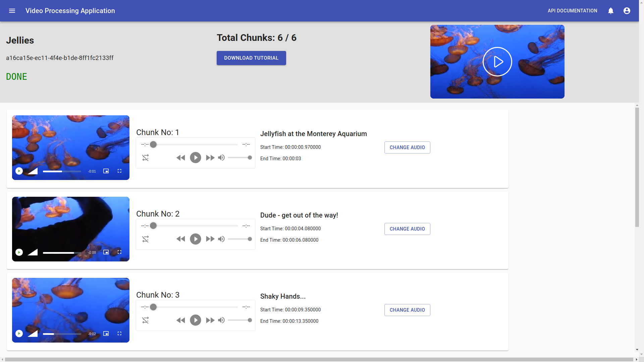Fast forward the Chunk 3 audio track
The height and width of the screenshot is (362, 644).
point(210,320)
